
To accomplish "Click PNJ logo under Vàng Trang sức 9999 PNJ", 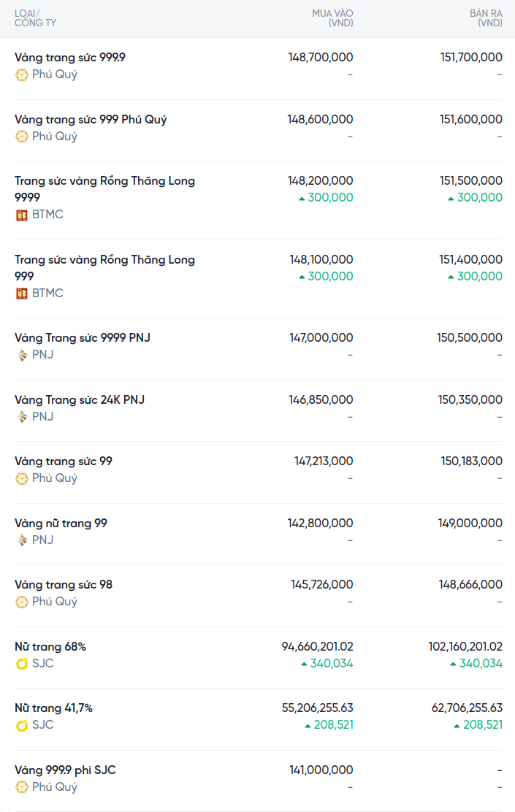I will coord(22,355).
